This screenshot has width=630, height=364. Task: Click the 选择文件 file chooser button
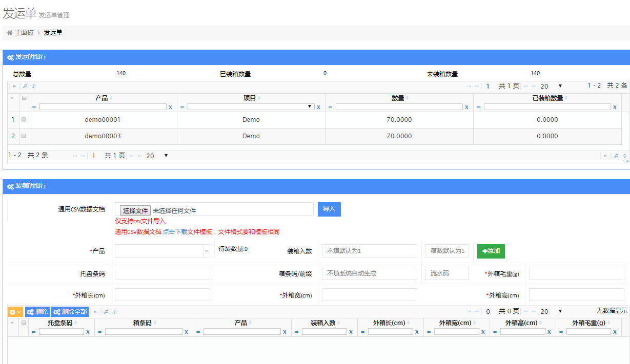[x=135, y=210]
